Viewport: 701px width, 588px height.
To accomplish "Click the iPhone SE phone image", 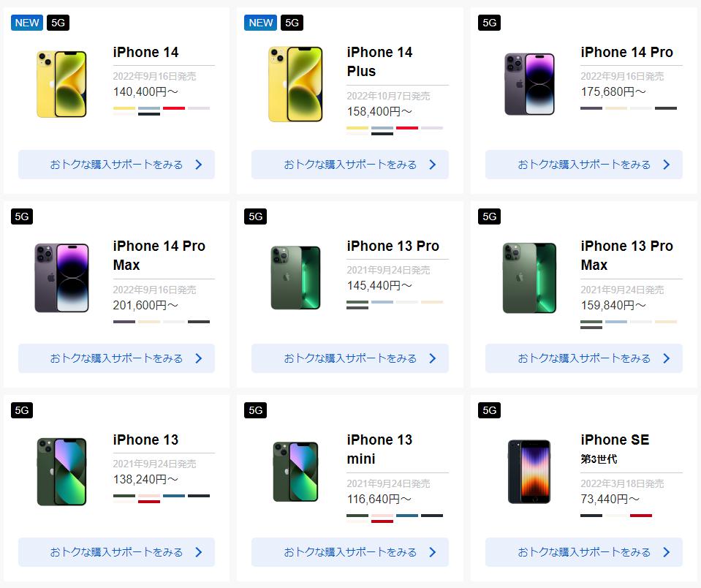I will coord(529,472).
